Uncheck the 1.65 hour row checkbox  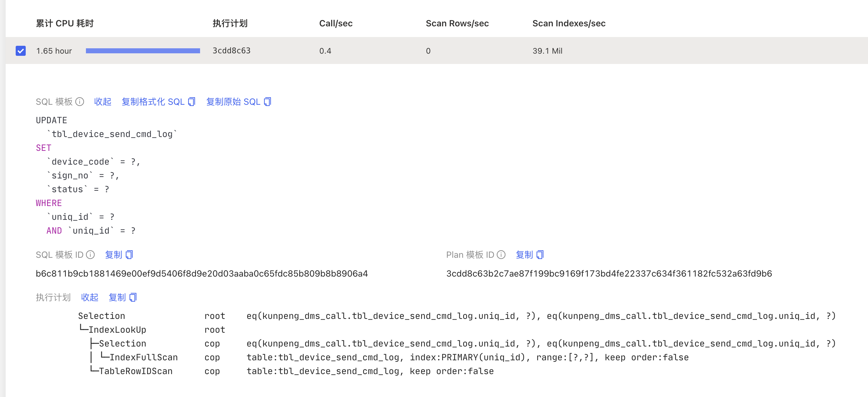(21, 51)
